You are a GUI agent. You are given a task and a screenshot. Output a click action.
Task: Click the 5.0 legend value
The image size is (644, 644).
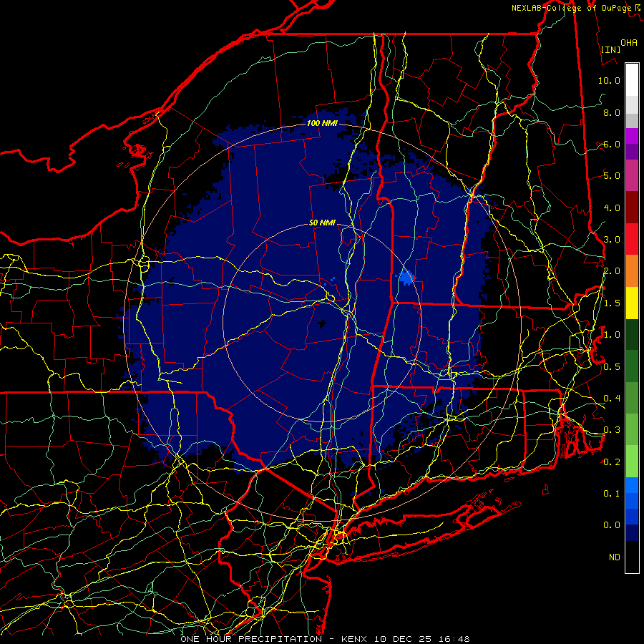pyautogui.click(x=612, y=176)
